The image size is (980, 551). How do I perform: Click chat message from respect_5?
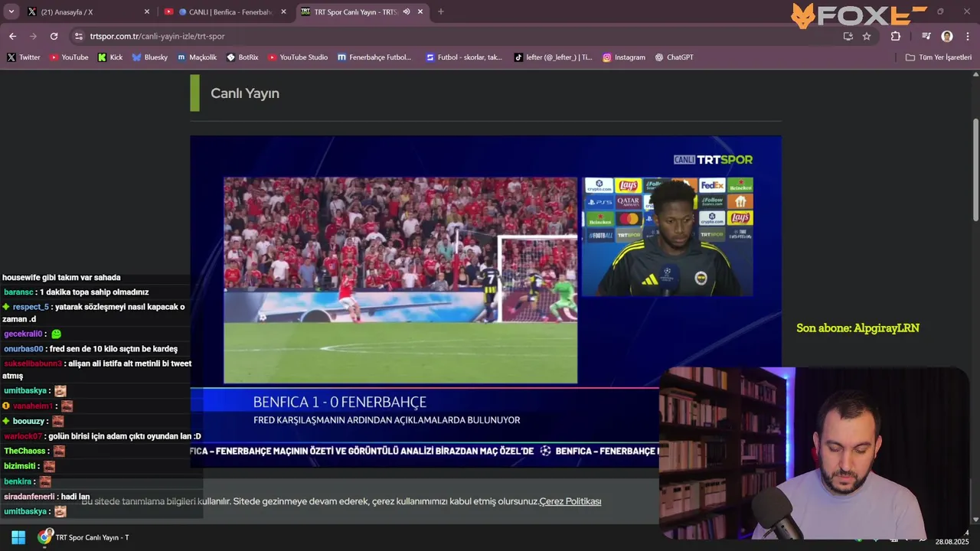tap(94, 313)
